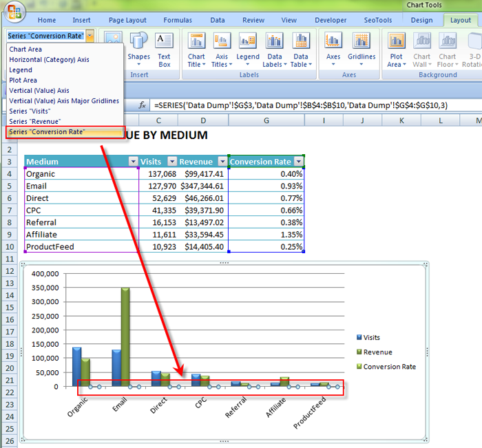482x448 pixels.
Task: Open Data Table options
Action: tap(301, 50)
